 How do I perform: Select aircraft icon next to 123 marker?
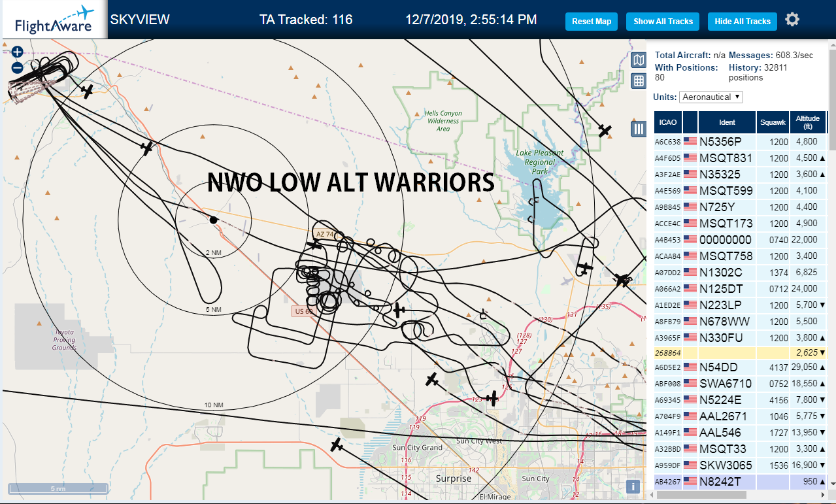[x=493, y=397]
